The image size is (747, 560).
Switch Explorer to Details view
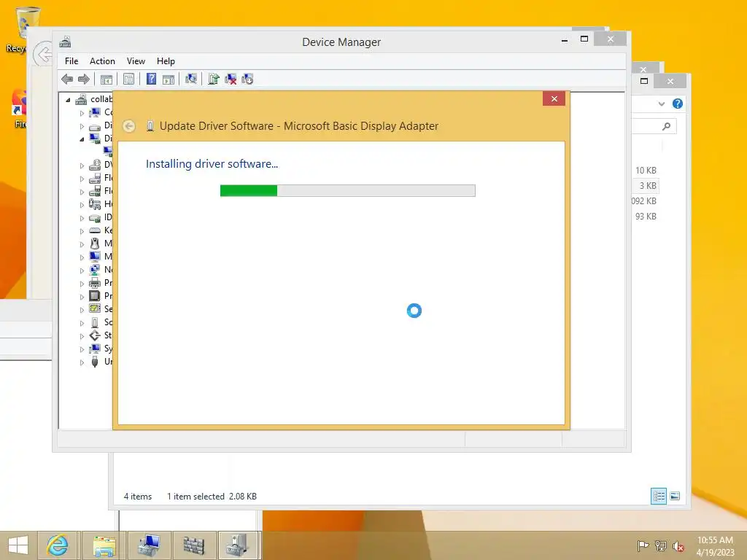coord(659,496)
